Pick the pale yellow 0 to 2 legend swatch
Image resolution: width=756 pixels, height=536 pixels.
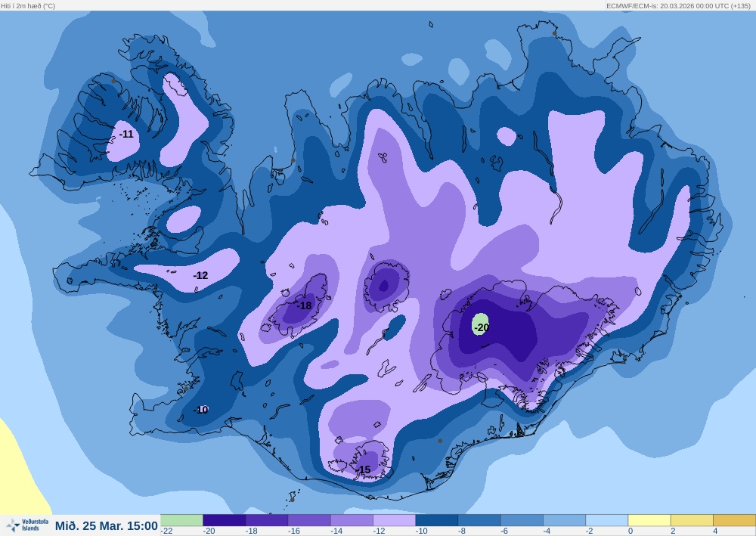[x=649, y=520]
